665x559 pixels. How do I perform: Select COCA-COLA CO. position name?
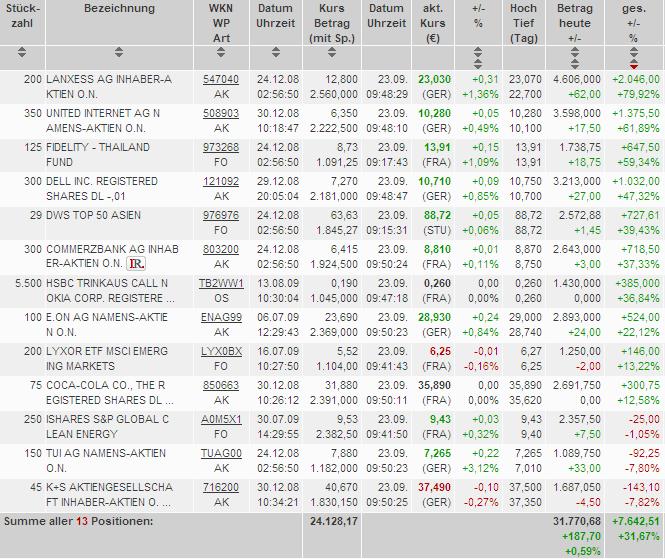coord(109,392)
